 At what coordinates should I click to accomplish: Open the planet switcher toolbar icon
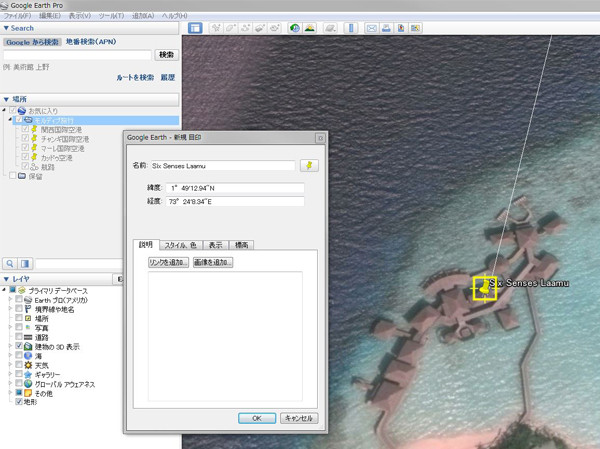[x=330, y=28]
